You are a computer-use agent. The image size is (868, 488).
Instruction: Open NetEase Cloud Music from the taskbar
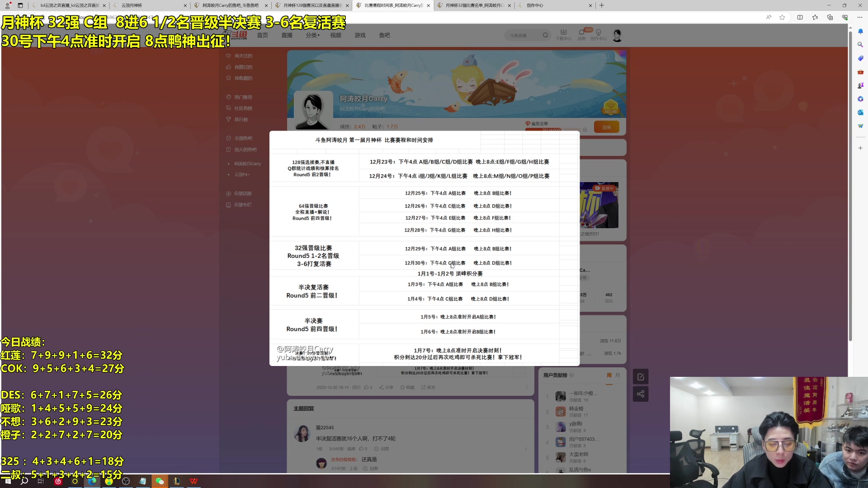click(x=58, y=481)
